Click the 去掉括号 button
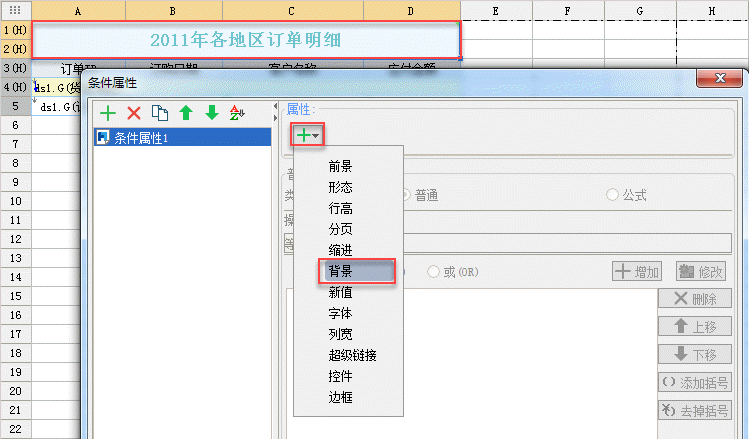Screen dimensions: 749x439 click(695, 410)
